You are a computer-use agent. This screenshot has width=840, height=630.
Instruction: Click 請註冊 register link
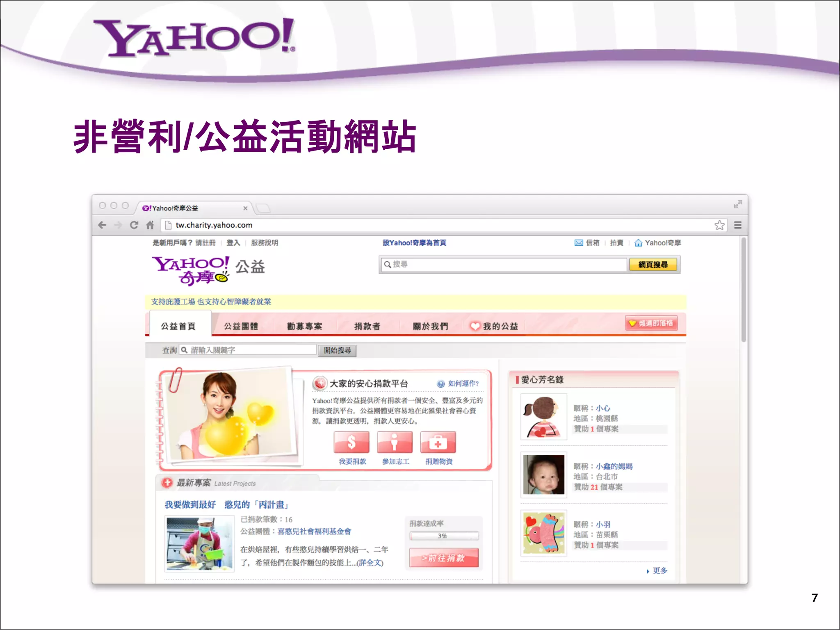(x=205, y=243)
